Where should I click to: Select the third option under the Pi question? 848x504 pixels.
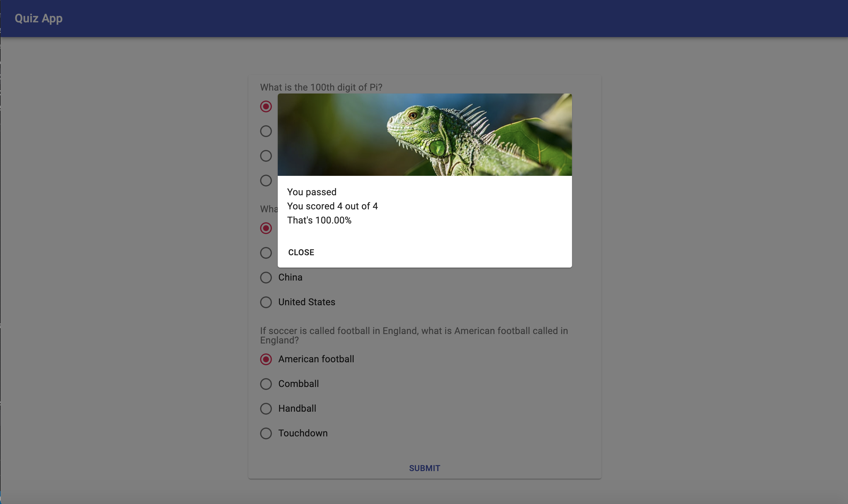tap(266, 156)
